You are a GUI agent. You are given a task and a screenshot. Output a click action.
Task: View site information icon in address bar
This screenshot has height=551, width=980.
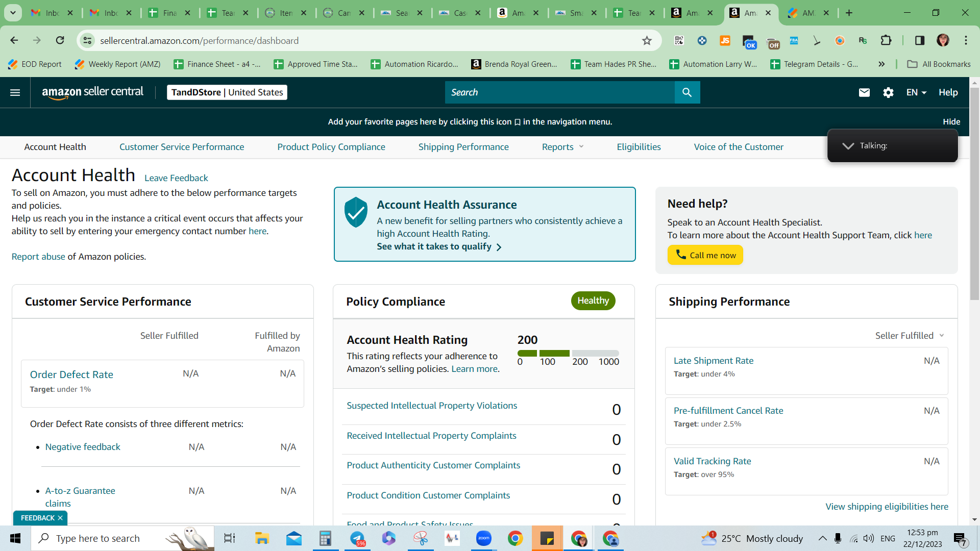(87, 40)
